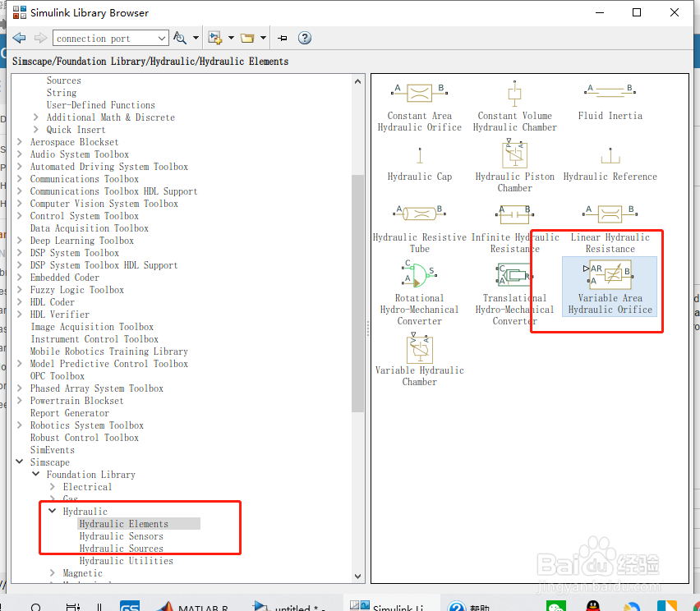Select the Constant Volume Hydraulic Chamber block
This screenshot has height=611, width=700.
click(515, 107)
